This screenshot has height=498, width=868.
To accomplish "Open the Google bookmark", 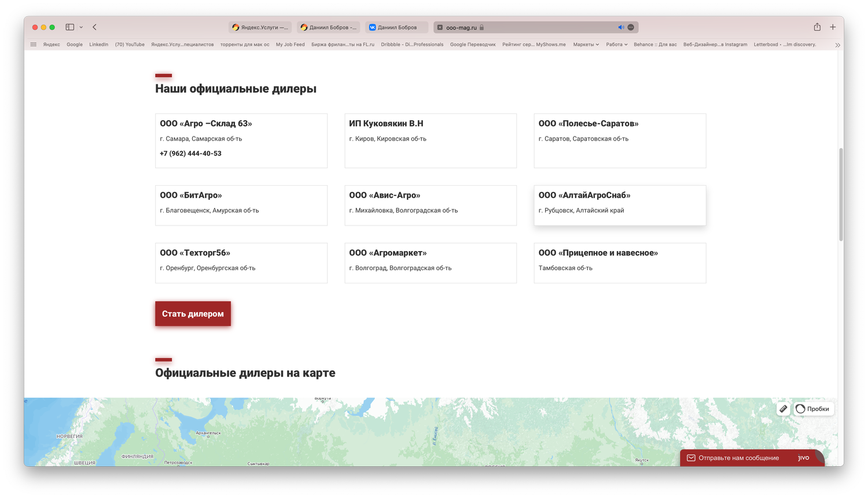I will (75, 45).
